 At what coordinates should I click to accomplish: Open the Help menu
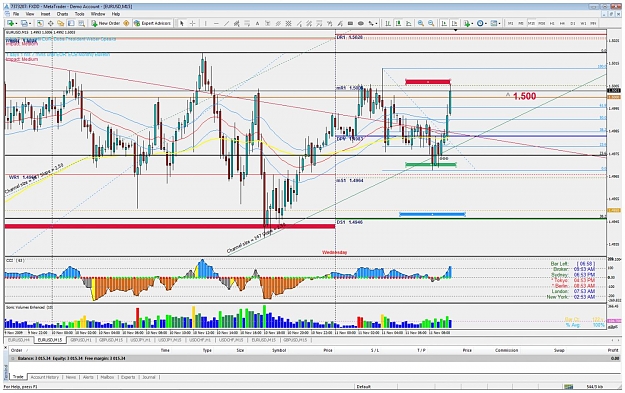[x=116, y=14]
